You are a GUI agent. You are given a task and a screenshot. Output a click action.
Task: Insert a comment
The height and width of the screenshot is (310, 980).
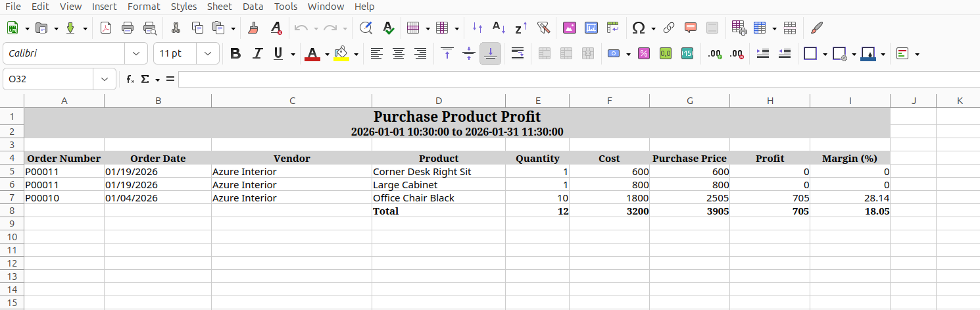click(691, 28)
